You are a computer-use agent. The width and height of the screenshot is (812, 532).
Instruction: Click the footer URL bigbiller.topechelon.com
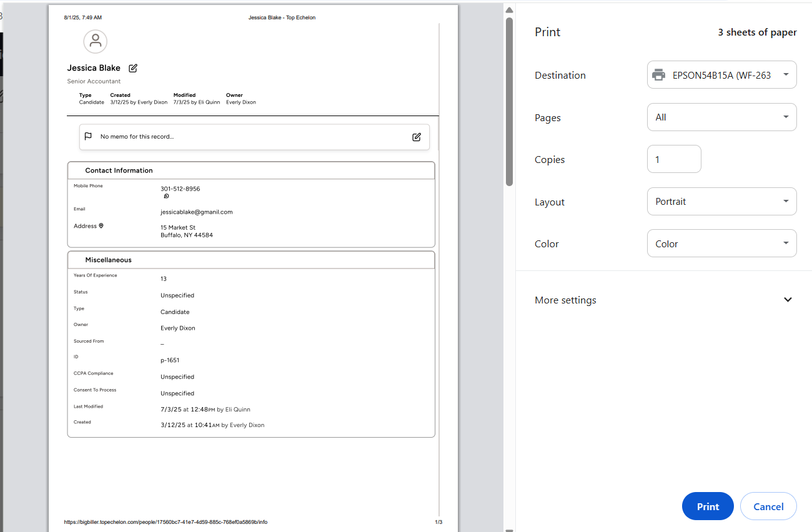pos(166,522)
